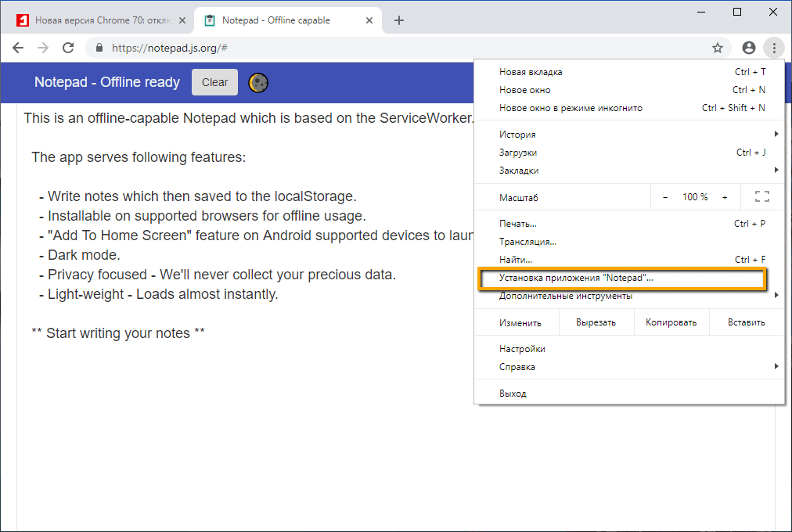
Task: Open Настройки from the menu
Action: pyautogui.click(x=629, y=349)
